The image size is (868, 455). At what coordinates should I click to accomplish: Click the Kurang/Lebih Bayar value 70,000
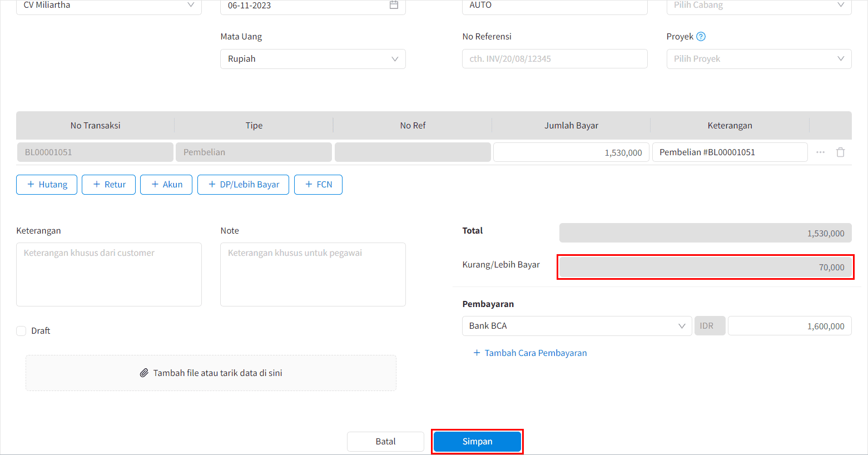click(x=706, y=267)
